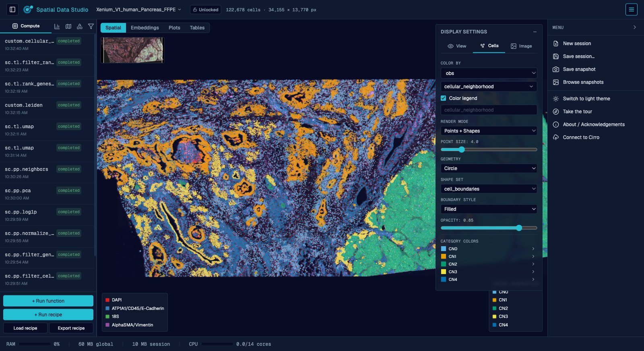Click the Run function button
This screenshot has height=351, width=644.
click(x=48, y=301)
